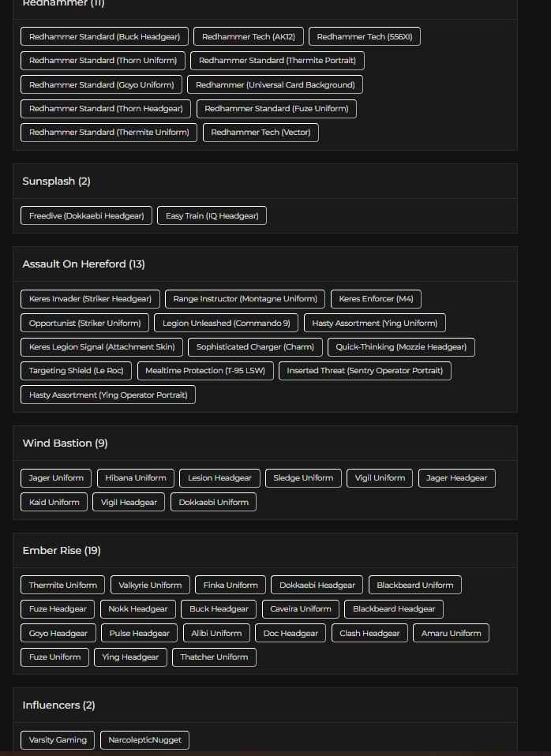Select Freedive (Dokkaebi Headgear) tag
Screen dimensions: 551x756
pos(86,215)
